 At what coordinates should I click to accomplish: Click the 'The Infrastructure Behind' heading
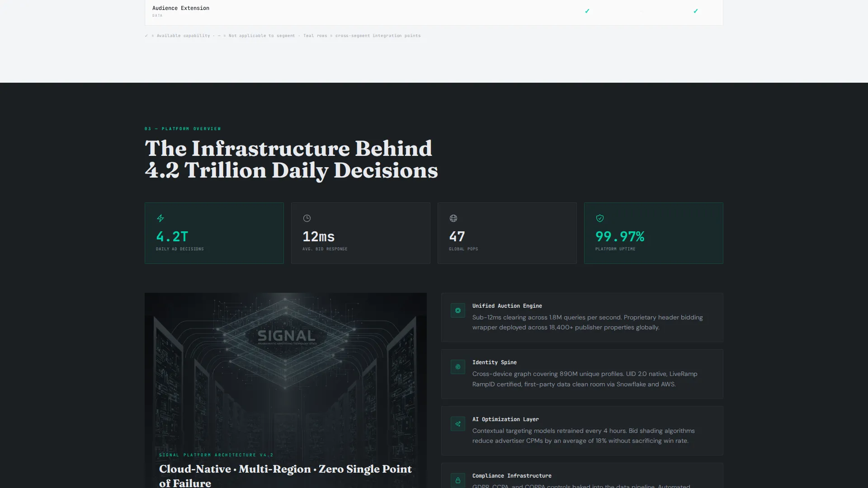point(288,149)
